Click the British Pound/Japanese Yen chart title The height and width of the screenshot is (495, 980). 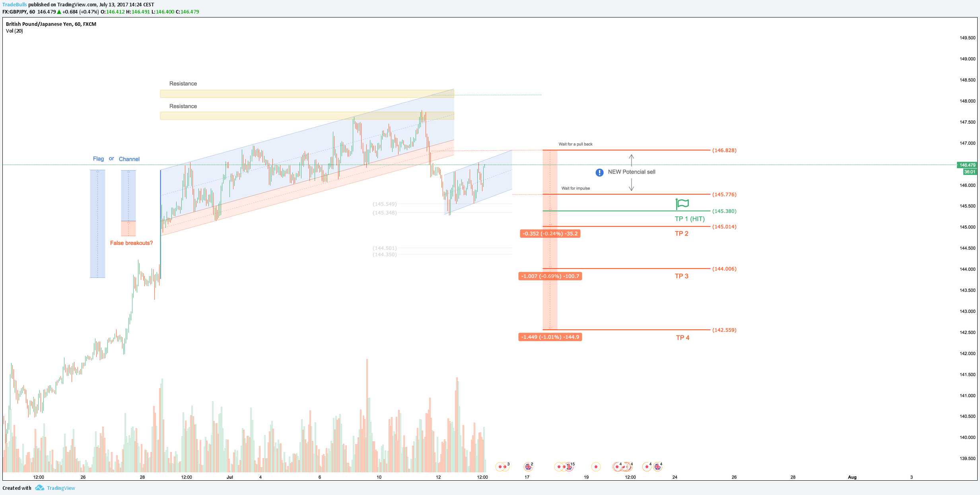51,24
